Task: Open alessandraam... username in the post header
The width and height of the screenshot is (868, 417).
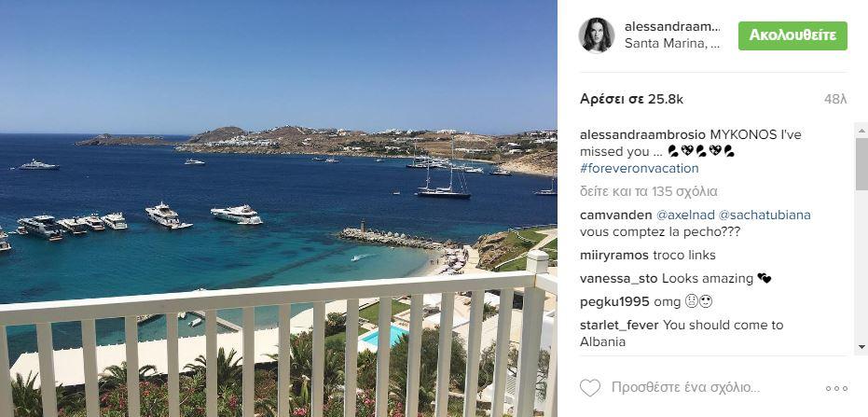Action: pos(672,26)
